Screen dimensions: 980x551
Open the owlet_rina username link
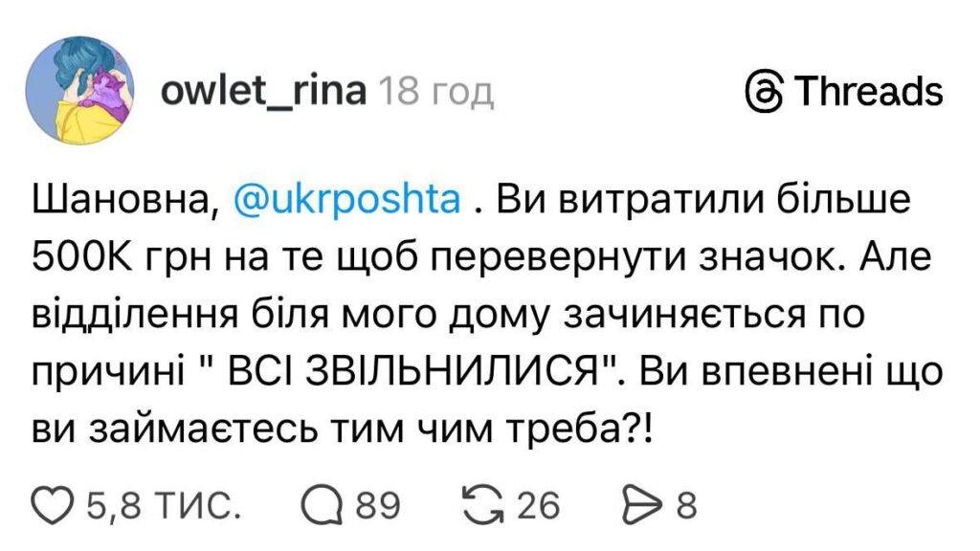point(263,92)
